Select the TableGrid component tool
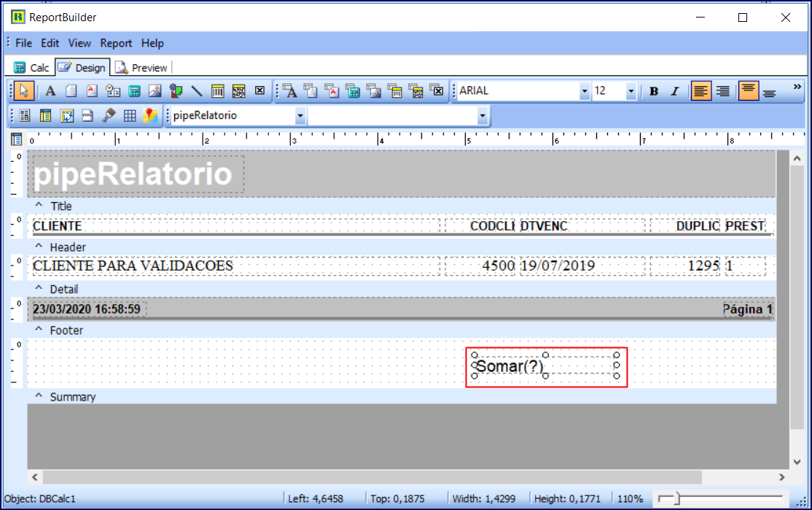The width and height of the screenshot is (812, 510). pos(130,115)
